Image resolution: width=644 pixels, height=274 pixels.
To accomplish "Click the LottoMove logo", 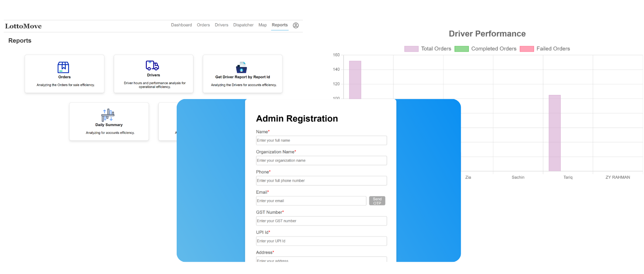I will click(23, 26).
